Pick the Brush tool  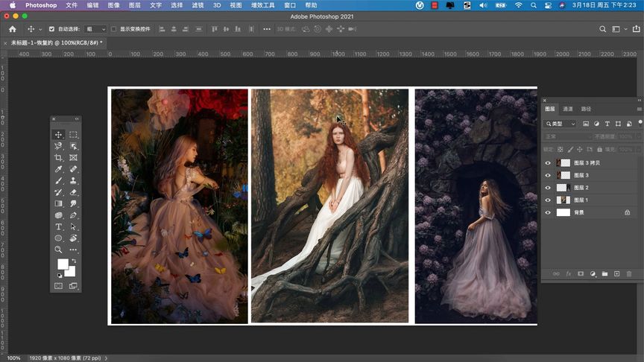(58, 180)
